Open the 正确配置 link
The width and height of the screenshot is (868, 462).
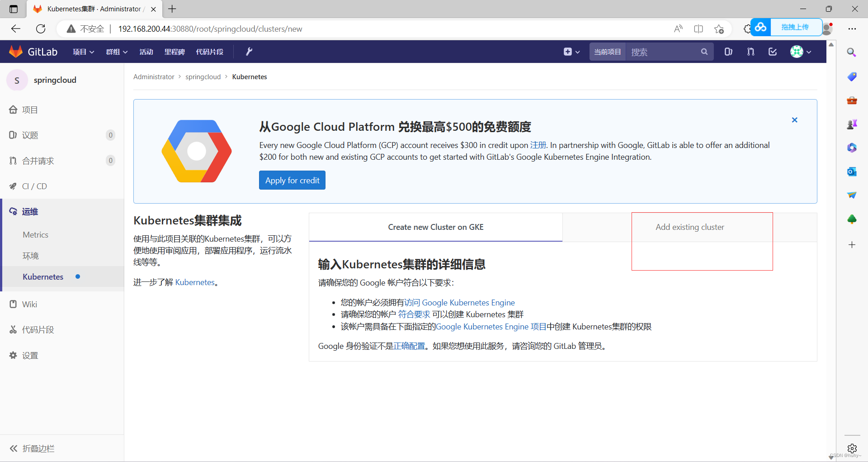[x=409, y=346]
